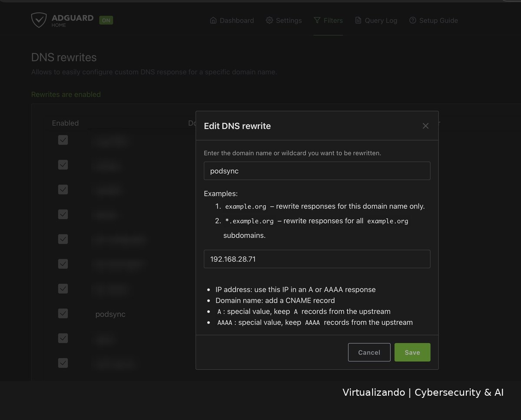Click the Edit DNS rewrite dialog title
521x420 pixels.
pos(237,126)
